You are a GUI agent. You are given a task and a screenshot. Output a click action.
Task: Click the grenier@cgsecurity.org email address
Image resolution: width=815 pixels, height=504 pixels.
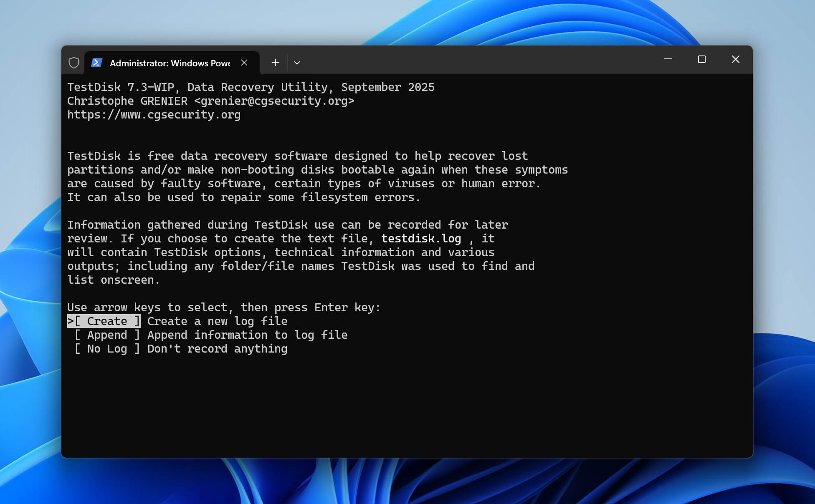pyautogui.click(x=274, y=101)
